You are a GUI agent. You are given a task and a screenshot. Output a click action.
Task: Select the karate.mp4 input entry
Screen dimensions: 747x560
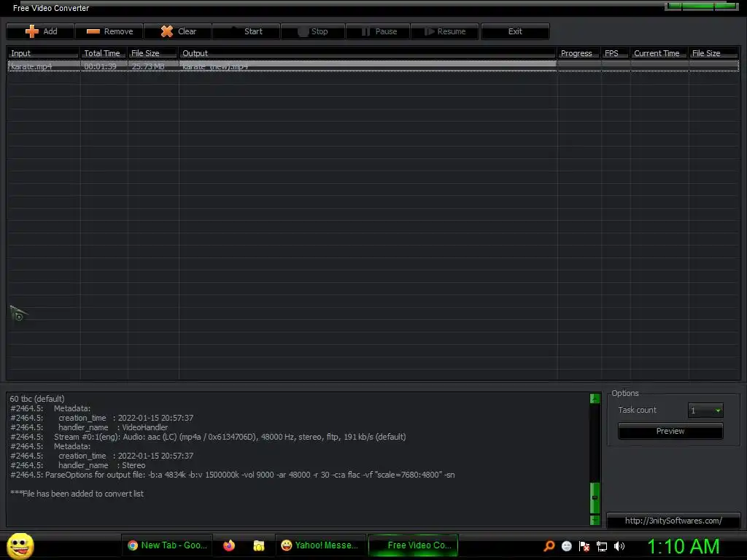pyautogui.click(x=44, y=66)
